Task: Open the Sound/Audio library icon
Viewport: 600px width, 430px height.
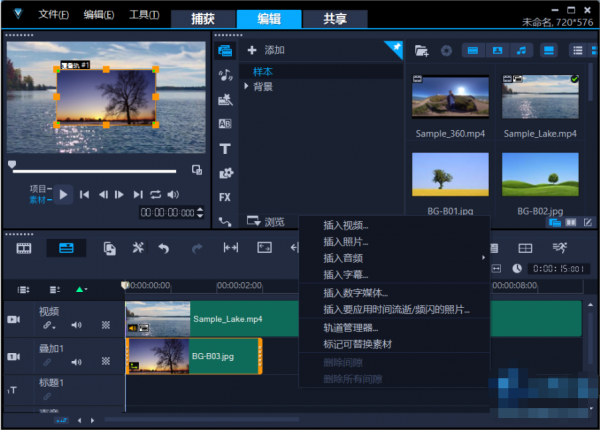Action: tap(225, 75)
